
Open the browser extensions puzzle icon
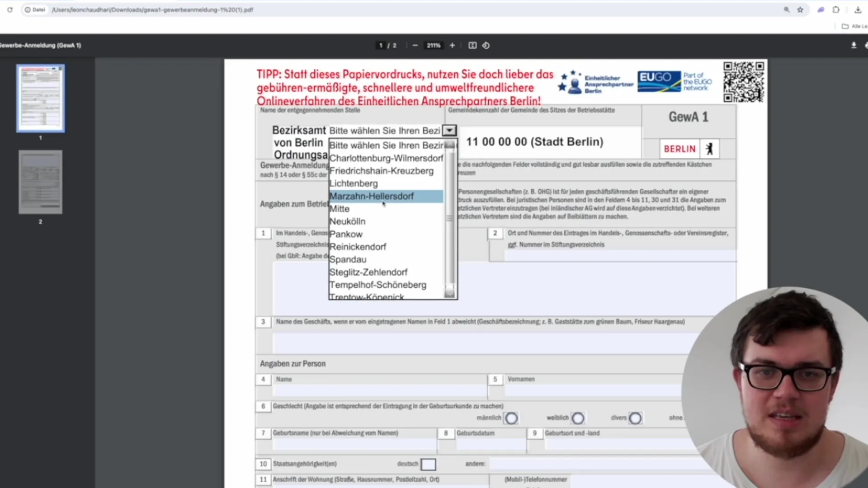coord(836,9)
